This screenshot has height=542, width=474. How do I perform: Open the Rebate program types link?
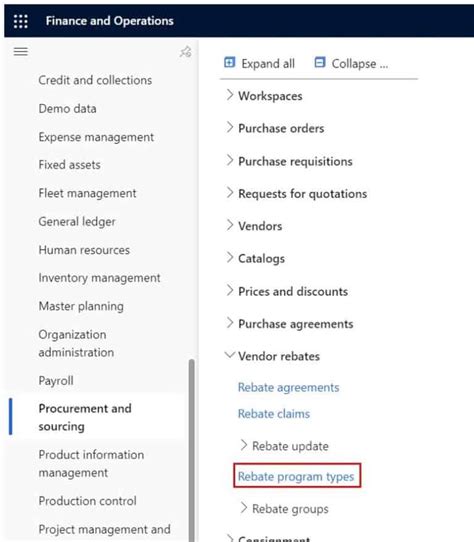click(x=296, y=477)
